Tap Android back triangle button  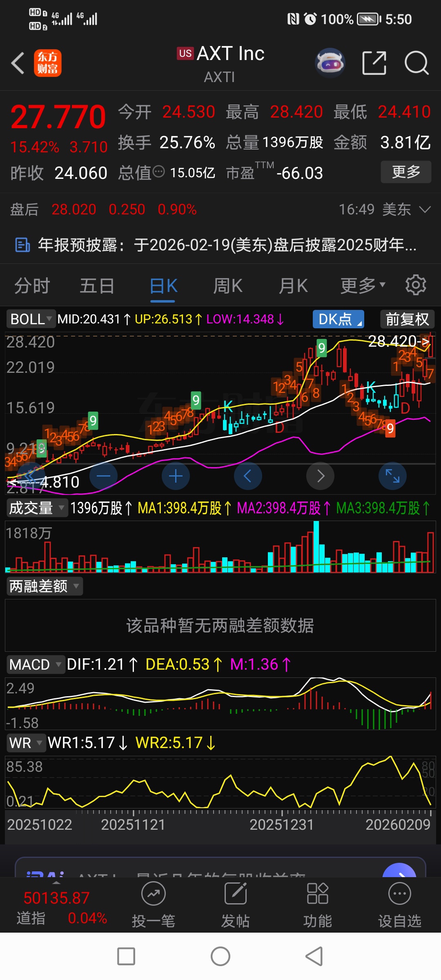pyautogui.click(x=314, y=956)
